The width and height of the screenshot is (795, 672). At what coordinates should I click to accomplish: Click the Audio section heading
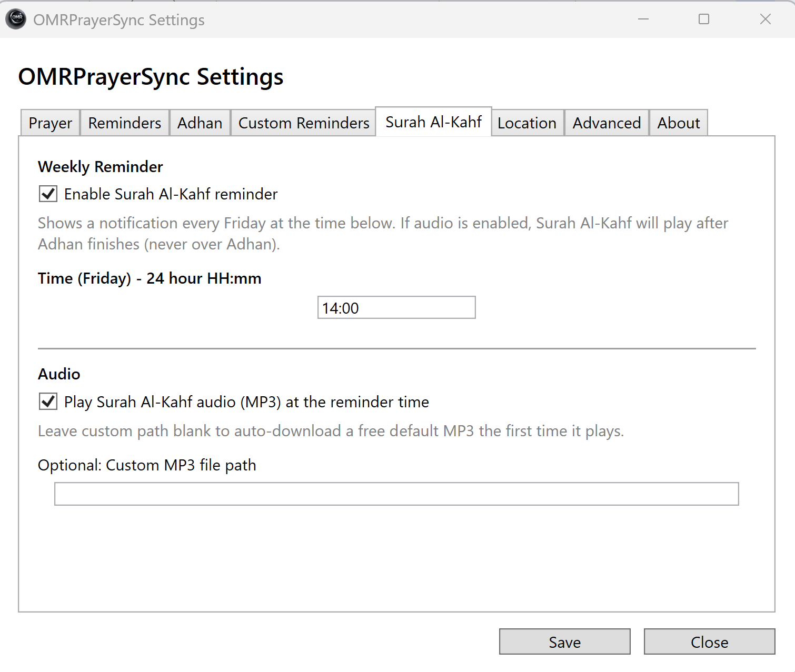pos(59,374)
